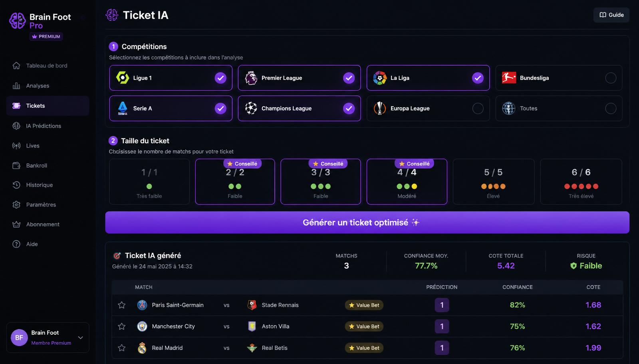Click the Serie A logo
Image resolution: width=639 pixels, height=364 pixels.
[x=123, y=108]
